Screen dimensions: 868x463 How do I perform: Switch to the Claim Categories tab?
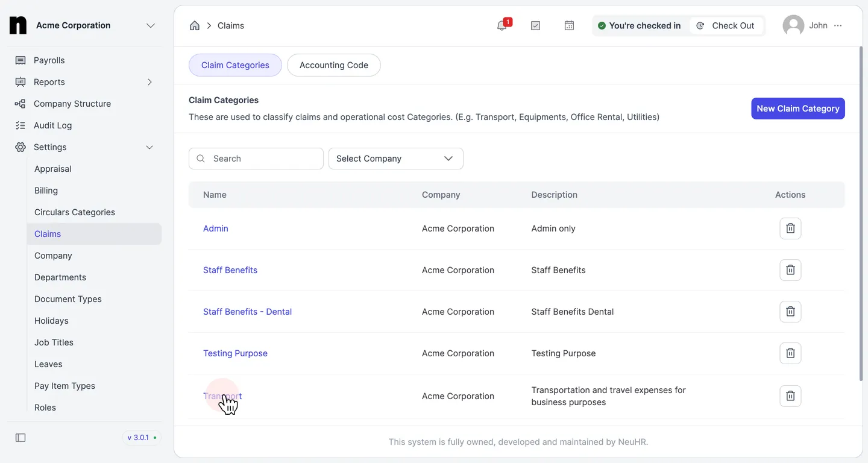click(235, 65)
